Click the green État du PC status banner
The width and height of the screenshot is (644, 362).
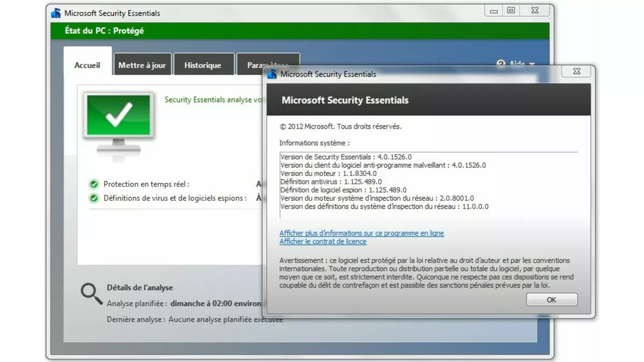[215, 32]
